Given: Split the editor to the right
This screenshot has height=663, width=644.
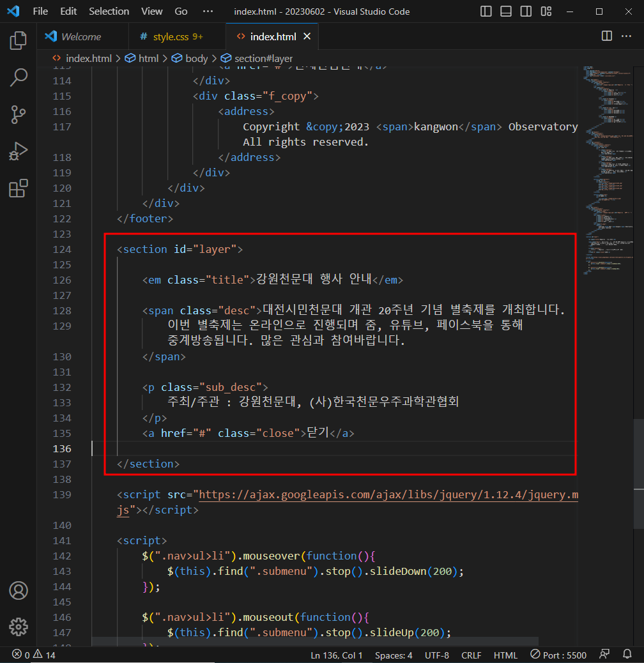Looking at the screenshot, I should tap(606, 36).
